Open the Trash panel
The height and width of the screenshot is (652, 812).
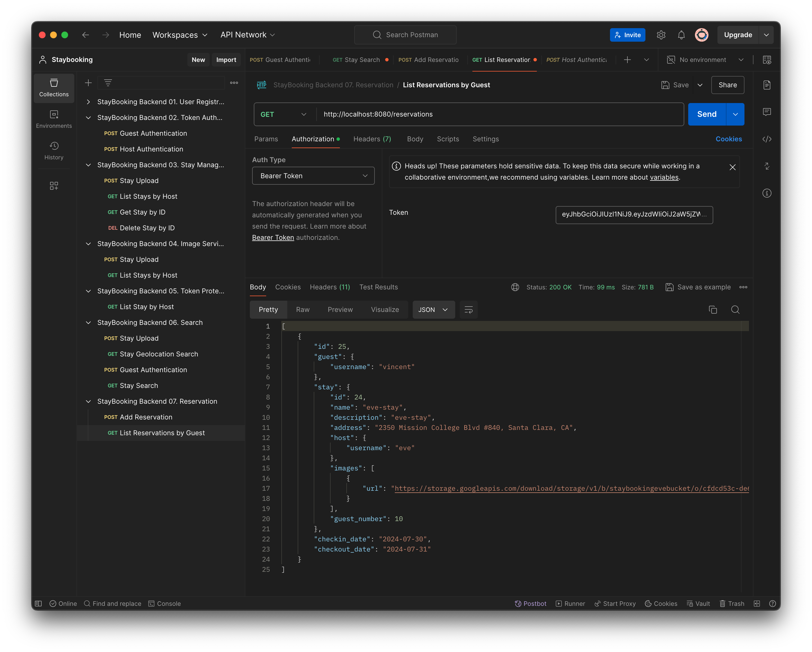point(732,603)
